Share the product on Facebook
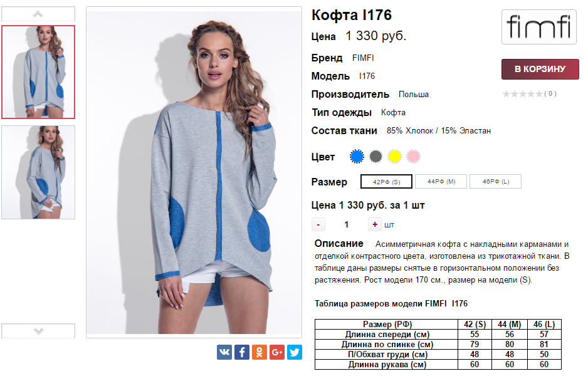This screenshot has width=588, height=376. [x=242, y=352]
